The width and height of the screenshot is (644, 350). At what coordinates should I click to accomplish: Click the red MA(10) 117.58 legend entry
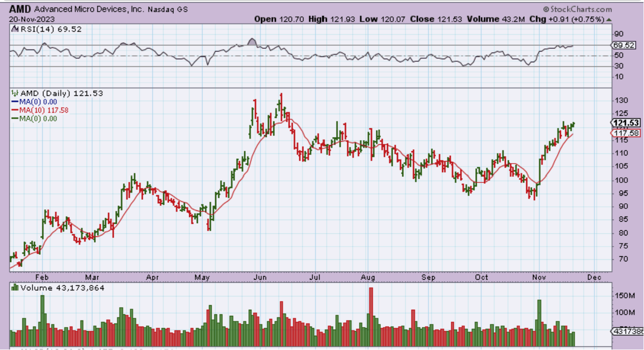click(x=40, y=110)
